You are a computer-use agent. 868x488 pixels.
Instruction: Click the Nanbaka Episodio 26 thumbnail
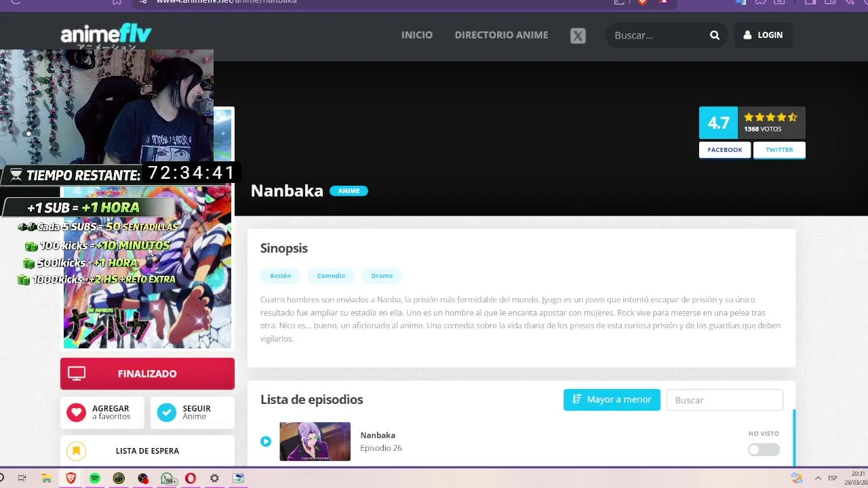point(315,441)
